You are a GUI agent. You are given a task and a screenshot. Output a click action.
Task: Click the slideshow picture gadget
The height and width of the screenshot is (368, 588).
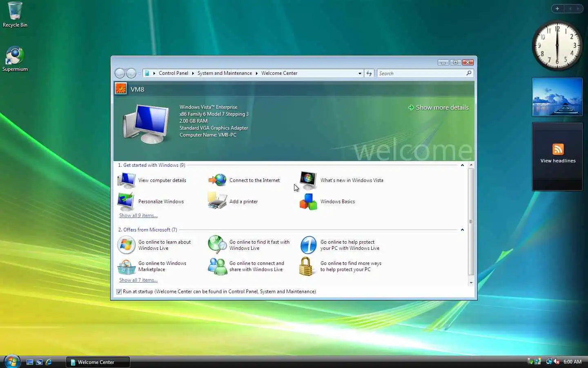(557, 97)
